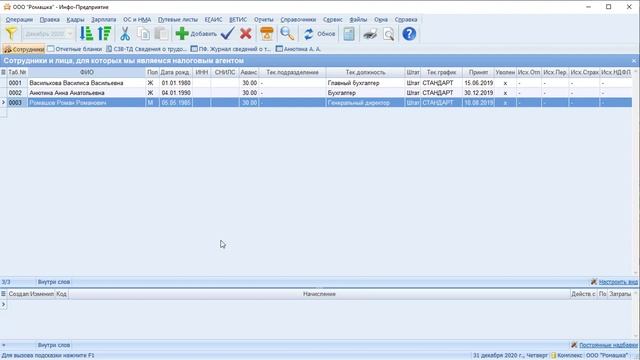Open the Кадры menu

[76, 20]
